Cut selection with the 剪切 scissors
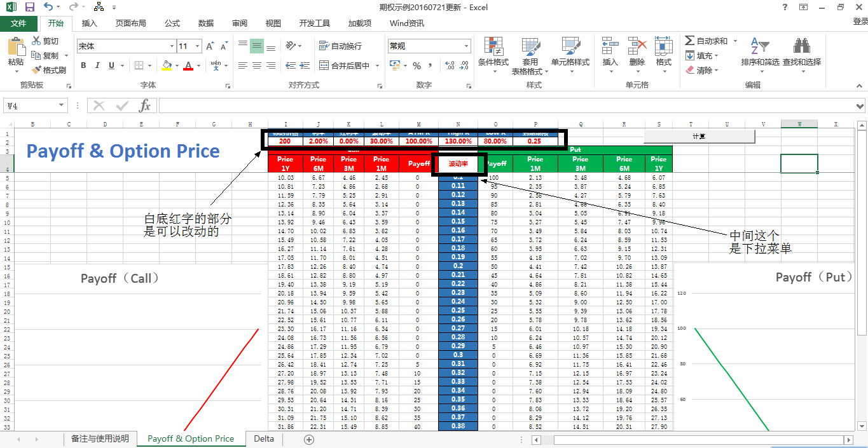This screenshot has height=448, width=868. pyautogui.click(x=45, y=41)
